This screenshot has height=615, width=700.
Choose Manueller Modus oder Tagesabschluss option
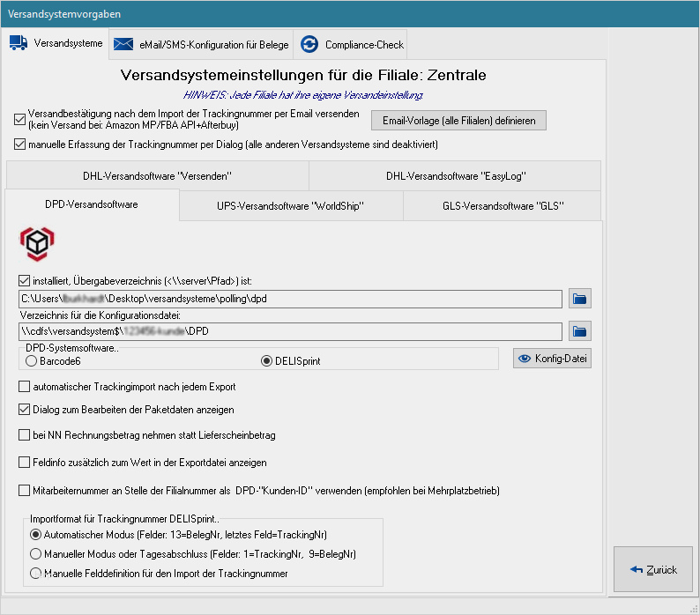[x=36, y=554]
